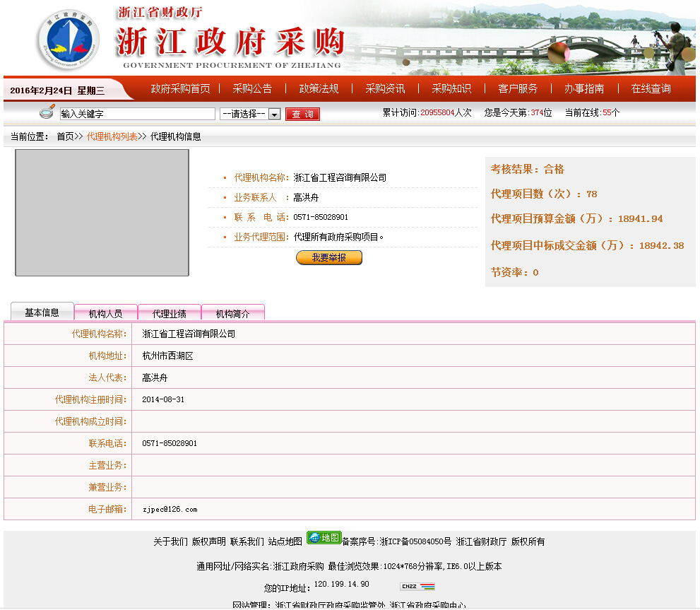Click the green 地图 map icon
The height and width of the screenshot is (610, 700).
(324, 538)
